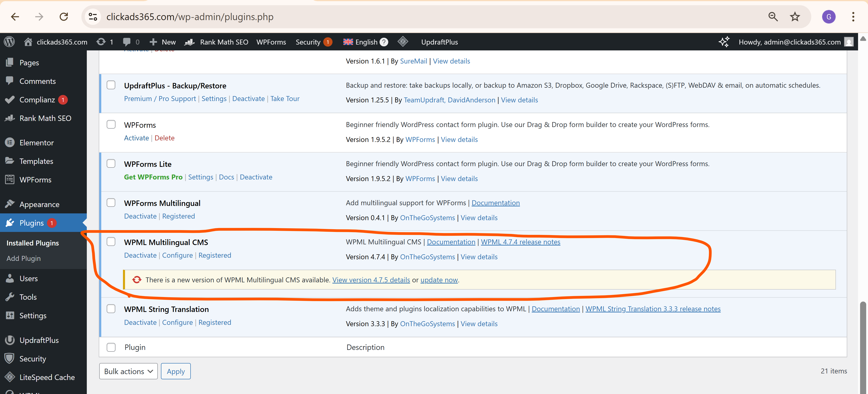The image size is (868, 394).
Task: Open Security menu in admin bar
Action: point(314,42)
